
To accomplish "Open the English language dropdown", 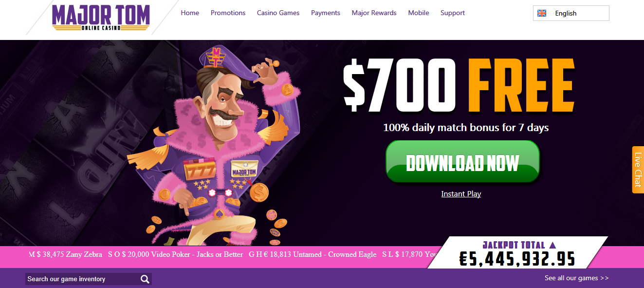I will pyautogui.click(x=571, y=13).
